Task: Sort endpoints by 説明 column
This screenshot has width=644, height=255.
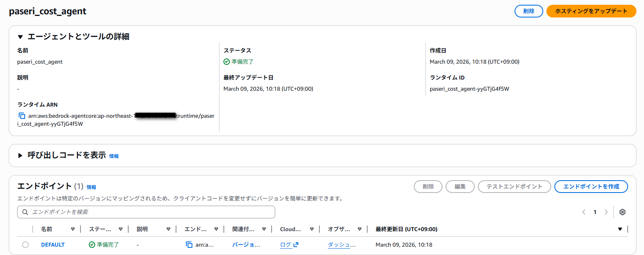Action: (x=168, y=229)
